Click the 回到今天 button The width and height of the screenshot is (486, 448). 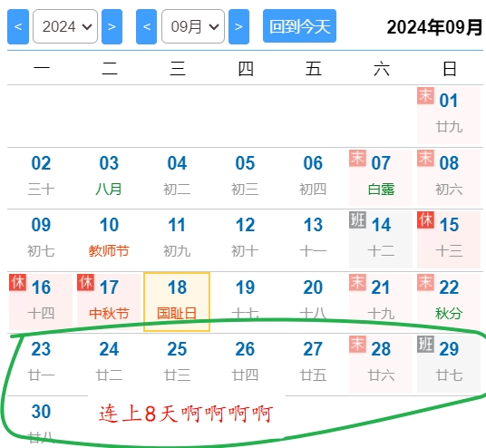point(299,26)
